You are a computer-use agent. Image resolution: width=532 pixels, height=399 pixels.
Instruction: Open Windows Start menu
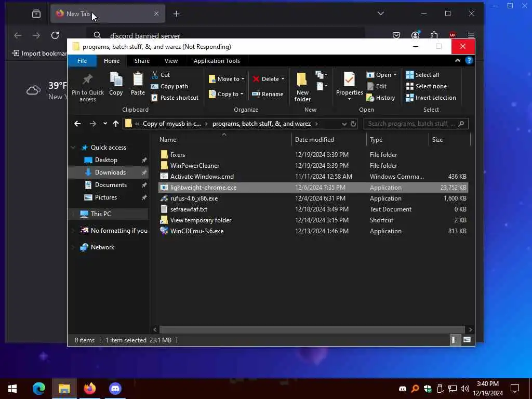click(12, 389)
